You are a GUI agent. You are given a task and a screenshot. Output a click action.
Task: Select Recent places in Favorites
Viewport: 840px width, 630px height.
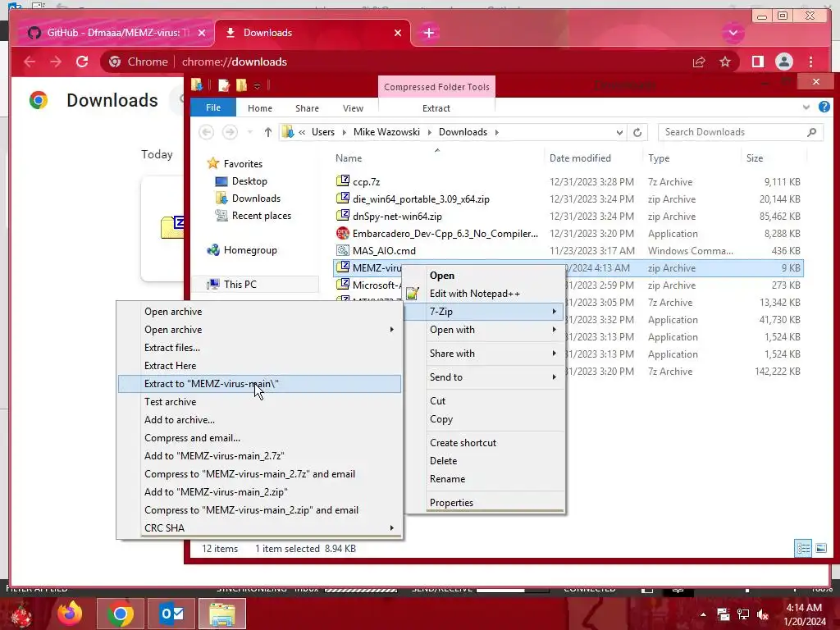(262, 216)
